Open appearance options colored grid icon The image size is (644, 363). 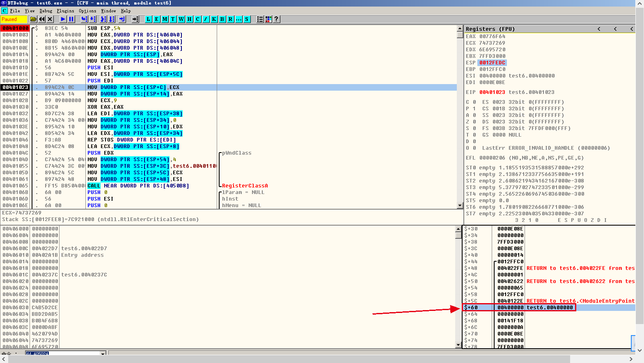tap(268, 19)
